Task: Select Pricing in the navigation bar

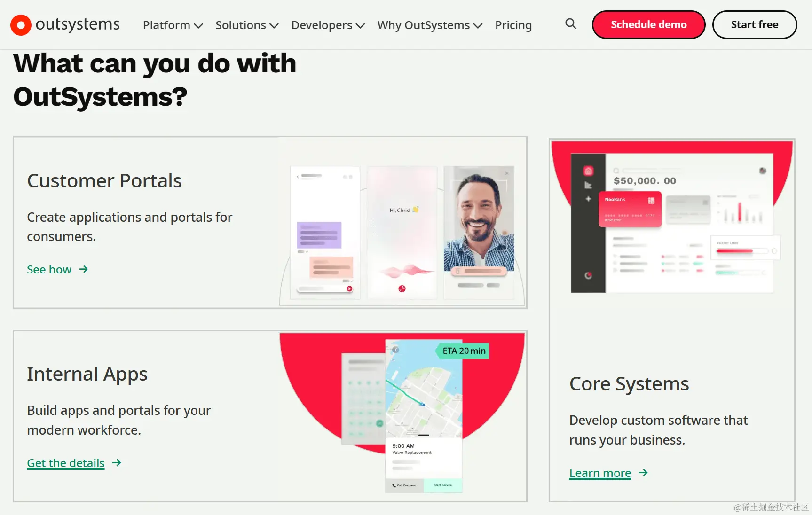Action: tap(513, 25)
